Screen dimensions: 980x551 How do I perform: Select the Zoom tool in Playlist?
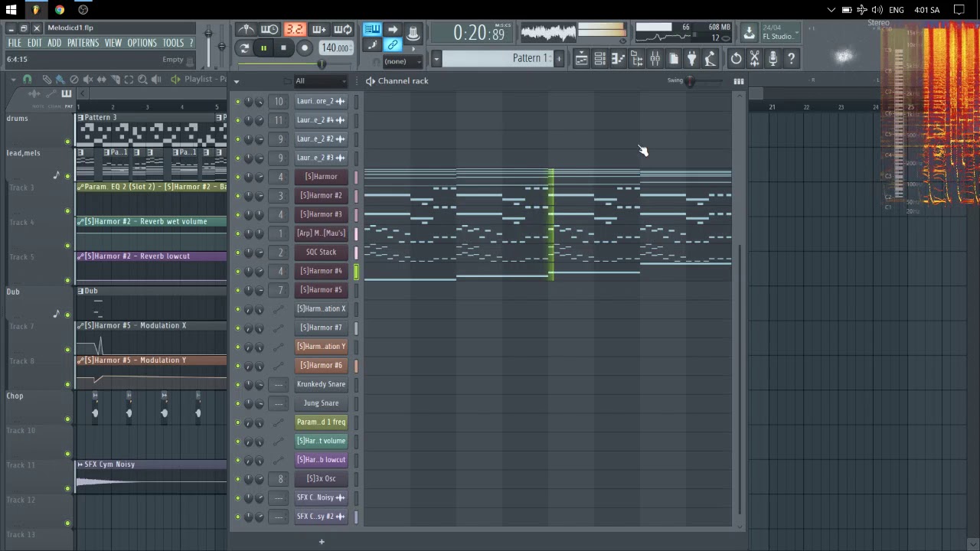point(142,80)
